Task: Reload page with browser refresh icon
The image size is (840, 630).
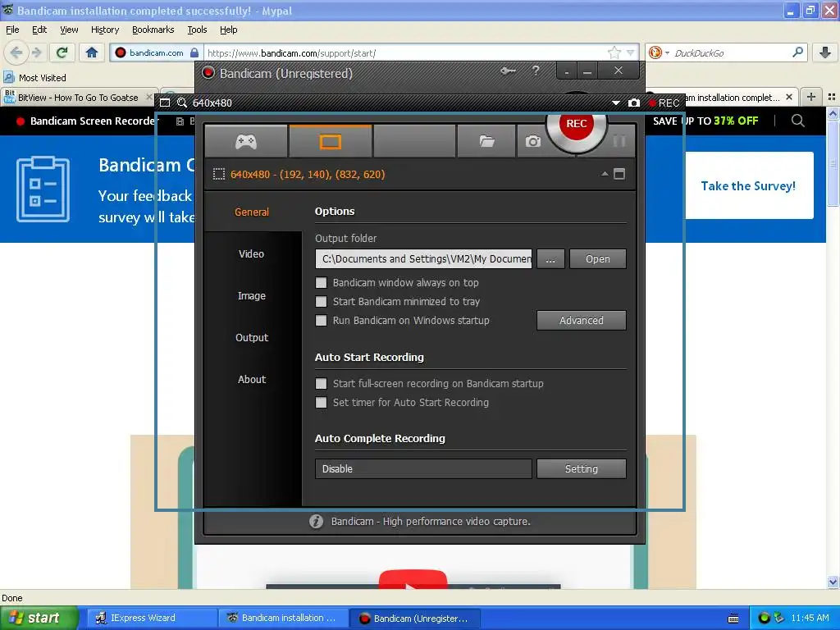Action: coord(62,52)
